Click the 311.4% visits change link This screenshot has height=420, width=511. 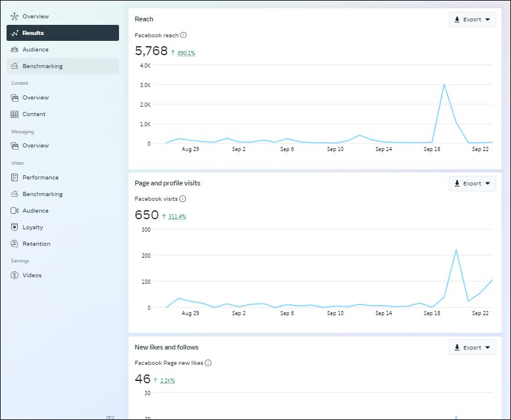click(177, 217)
